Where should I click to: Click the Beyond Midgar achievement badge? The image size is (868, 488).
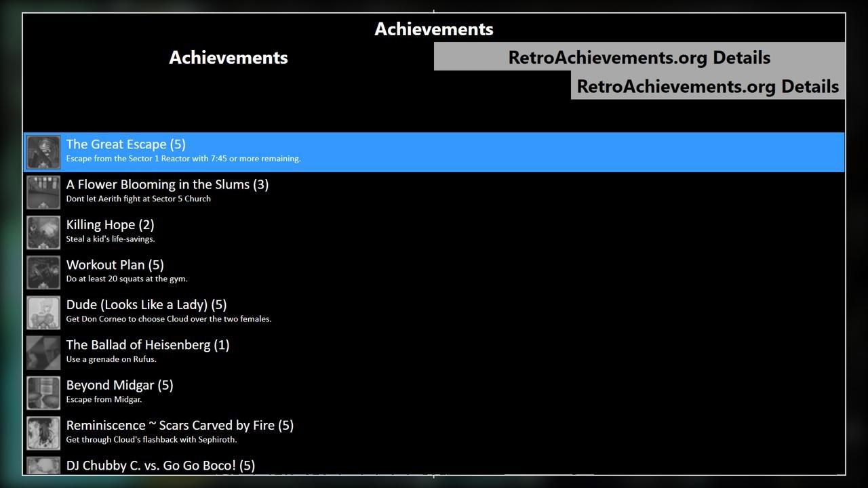coord(43,393)
